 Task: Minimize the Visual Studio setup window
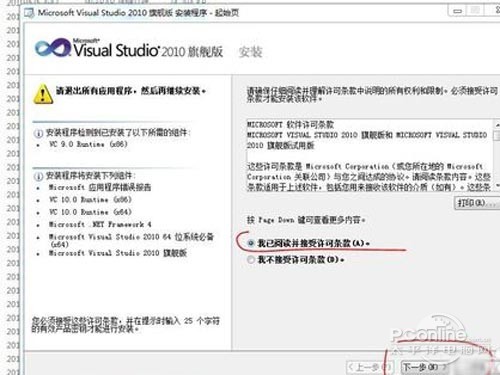(458, 11)
